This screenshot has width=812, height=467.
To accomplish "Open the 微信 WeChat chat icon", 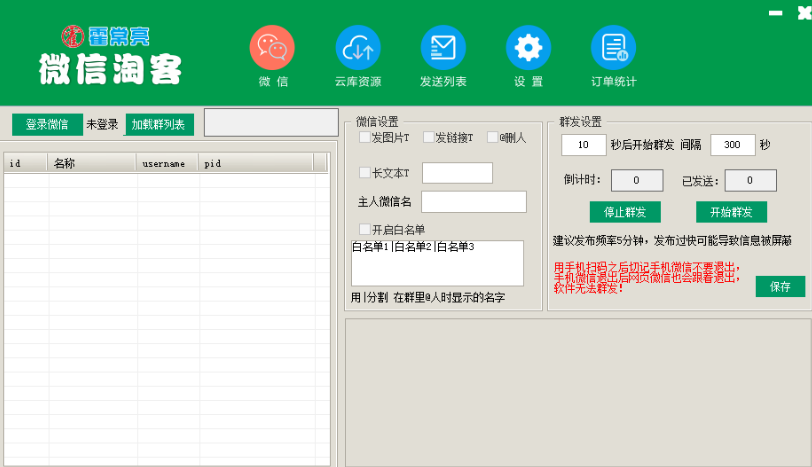I will pyautogui.click(x=272, y=48).
